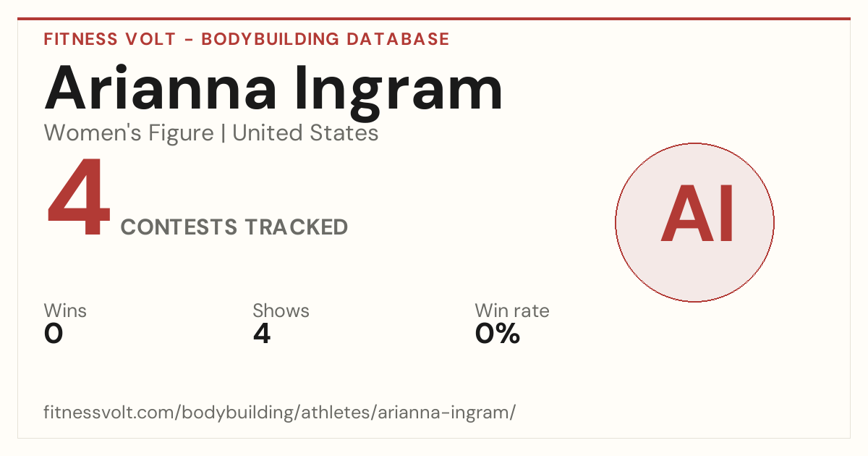The width and height of the screenshot is (868, 456).
Task: Select the Win rate stat label
Action: point(512,311)
